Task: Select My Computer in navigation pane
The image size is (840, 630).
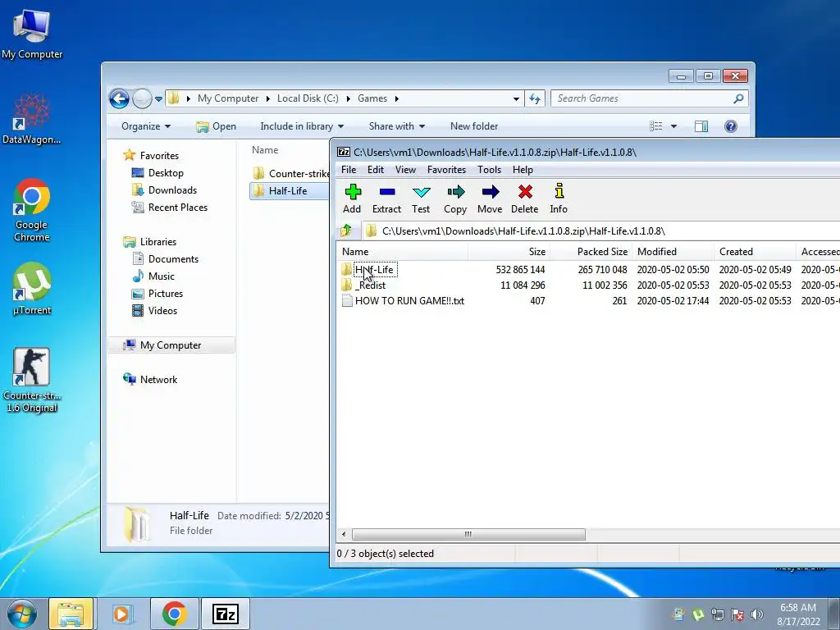Action: click(171, 345)
